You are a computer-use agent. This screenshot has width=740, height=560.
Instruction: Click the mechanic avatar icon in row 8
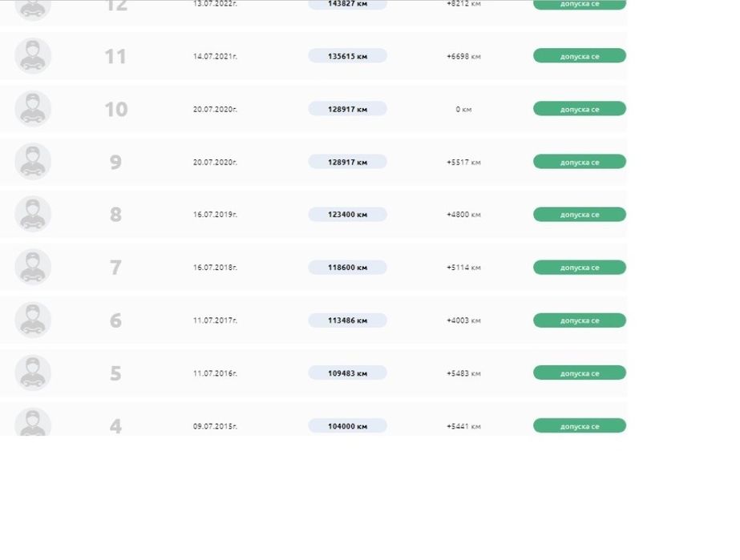pyautogui.click(x=33, y=215)
